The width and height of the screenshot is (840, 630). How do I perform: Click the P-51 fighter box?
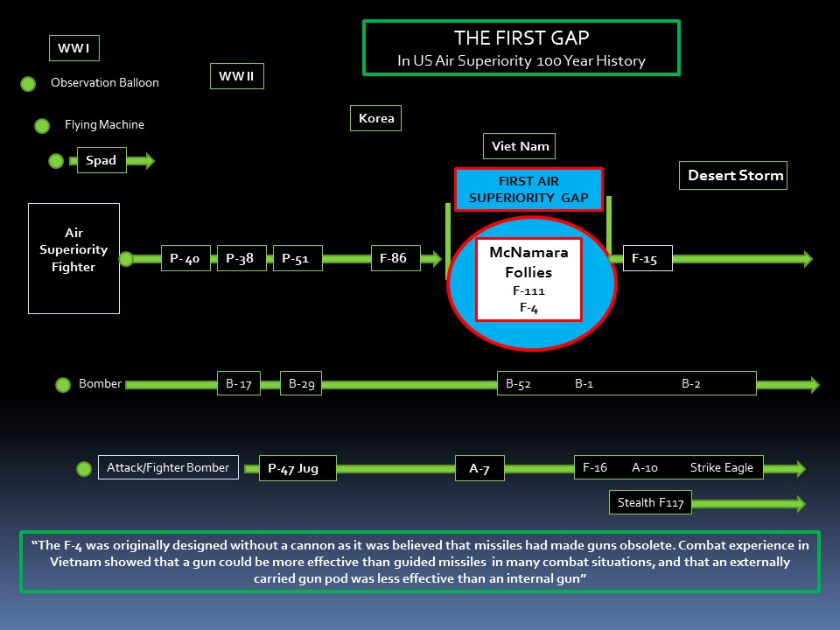click(x=297, y=259)
